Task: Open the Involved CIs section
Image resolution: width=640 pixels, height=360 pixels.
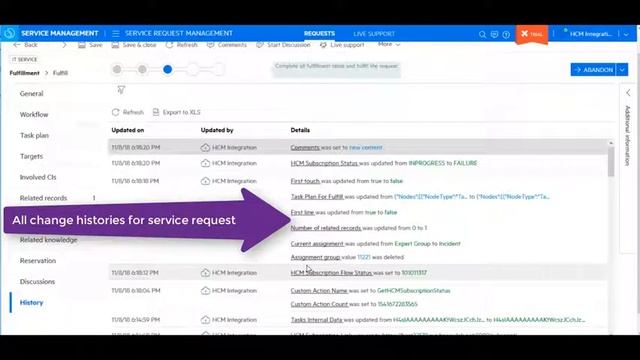Action: pos(38,177)
